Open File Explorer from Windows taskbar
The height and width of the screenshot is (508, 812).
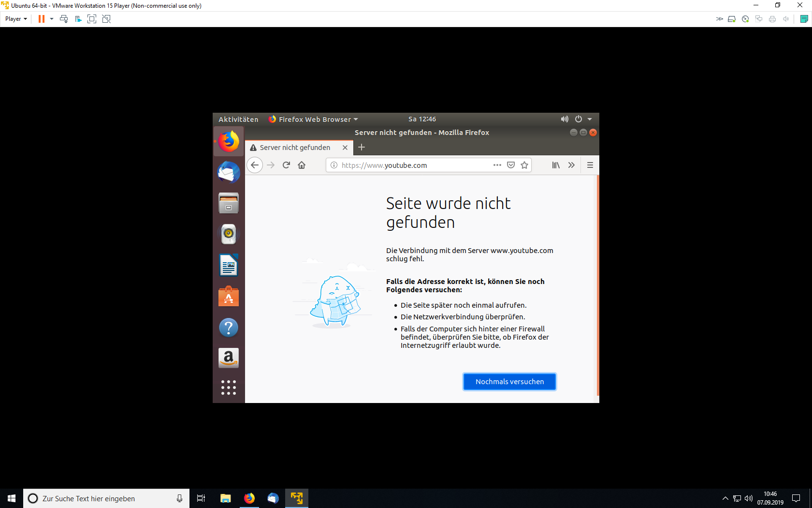click(226, 498)
